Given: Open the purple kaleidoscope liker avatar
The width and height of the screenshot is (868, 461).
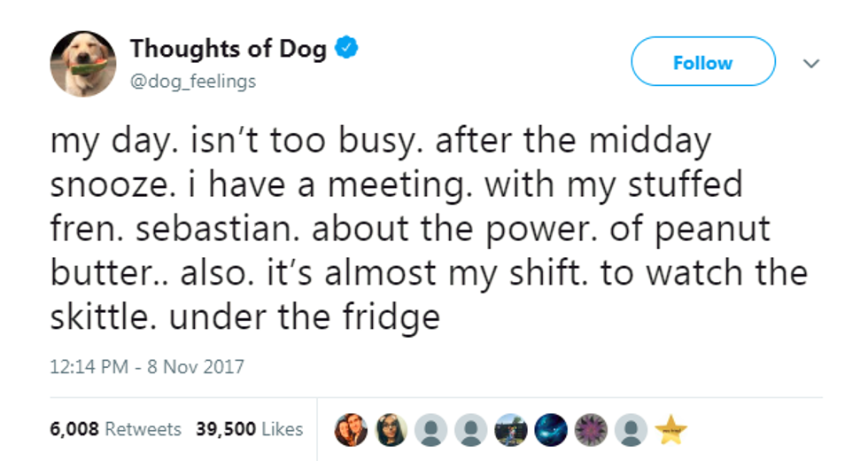Looking at the screenshot, I should 591,430.
